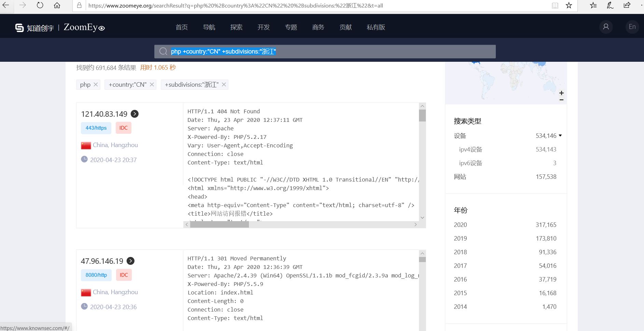This screenshot has height=331, width=644.
Task: Open 导航 nav menu
Action: coord(209,27)
